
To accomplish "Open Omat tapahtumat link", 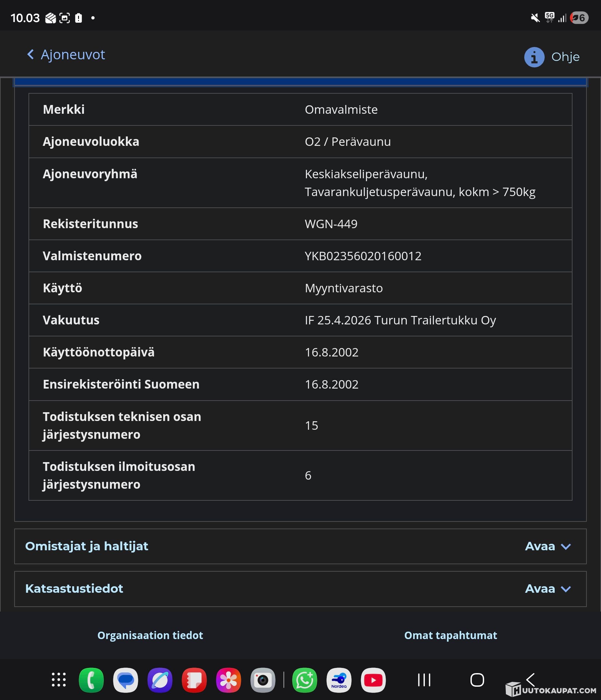I will [x=450, y=635].
